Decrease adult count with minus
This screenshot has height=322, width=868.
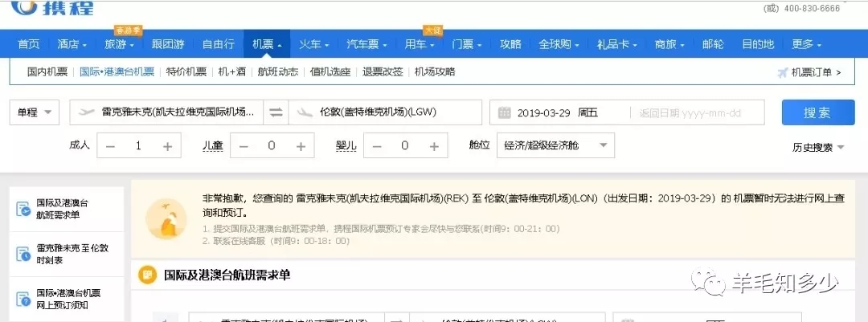(x=110, y=146)
